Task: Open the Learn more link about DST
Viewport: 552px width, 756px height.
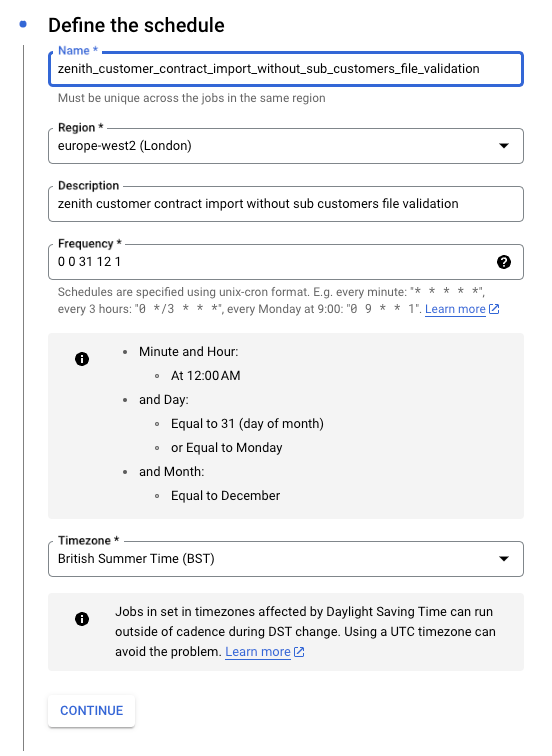Action: [258, 652]
